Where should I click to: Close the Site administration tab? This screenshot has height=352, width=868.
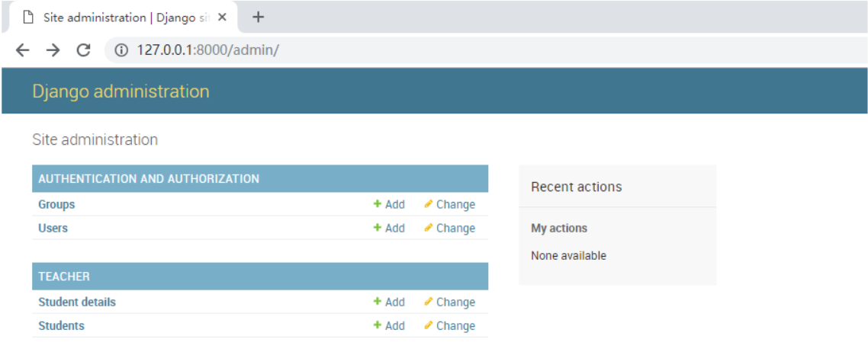pos(222,18)
